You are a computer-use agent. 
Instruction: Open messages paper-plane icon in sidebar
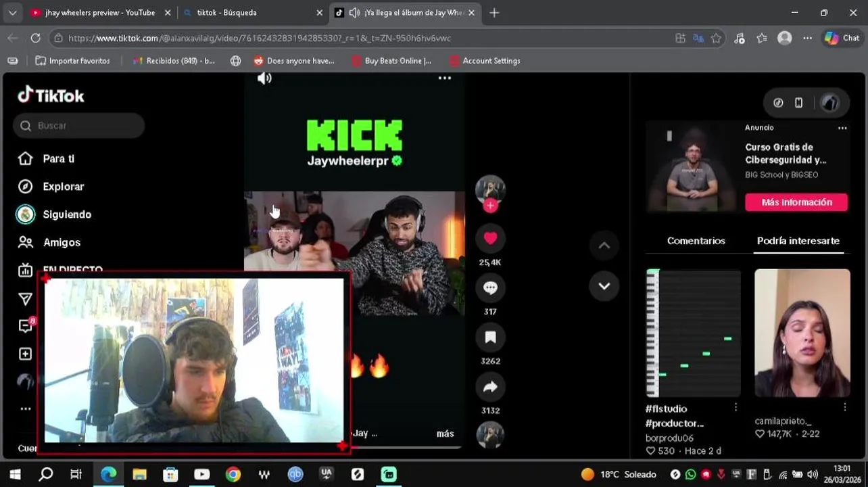[x=25, y=298]
